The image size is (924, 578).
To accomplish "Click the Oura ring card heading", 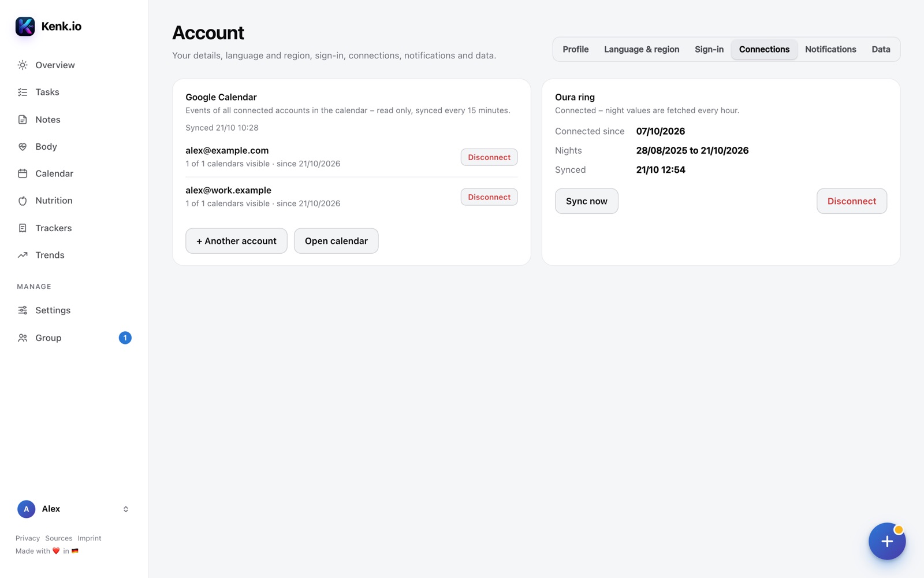I will (575, 97).
